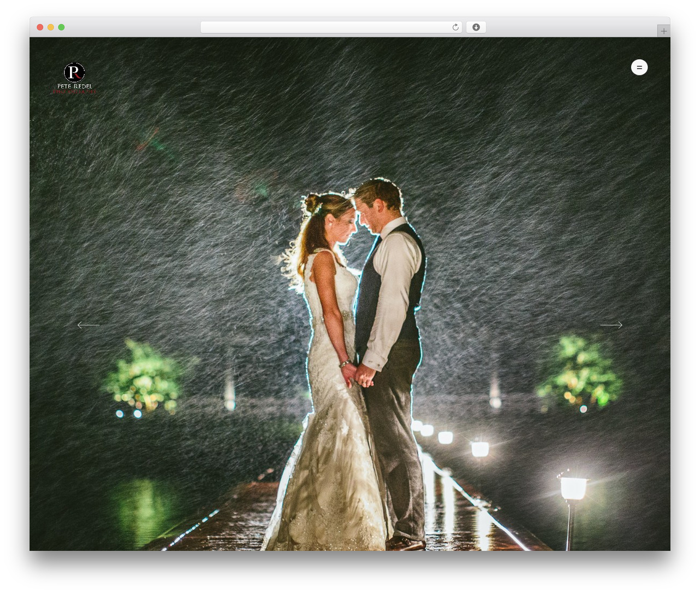Viewport: 700px width, 593px height.
Task: Focus the browser address bar
Action: (331, 27)
